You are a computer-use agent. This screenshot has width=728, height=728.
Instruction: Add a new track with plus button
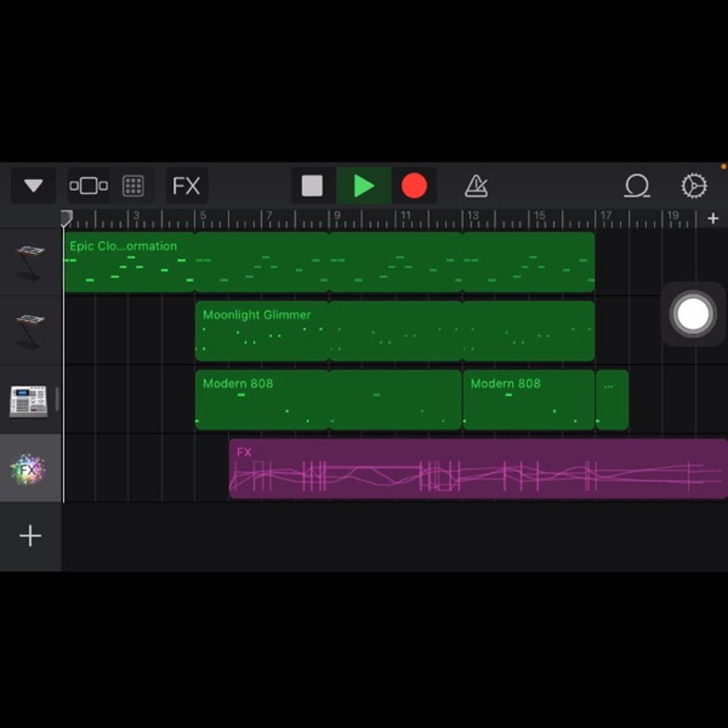pyautogui.click(x=30, y=536)
